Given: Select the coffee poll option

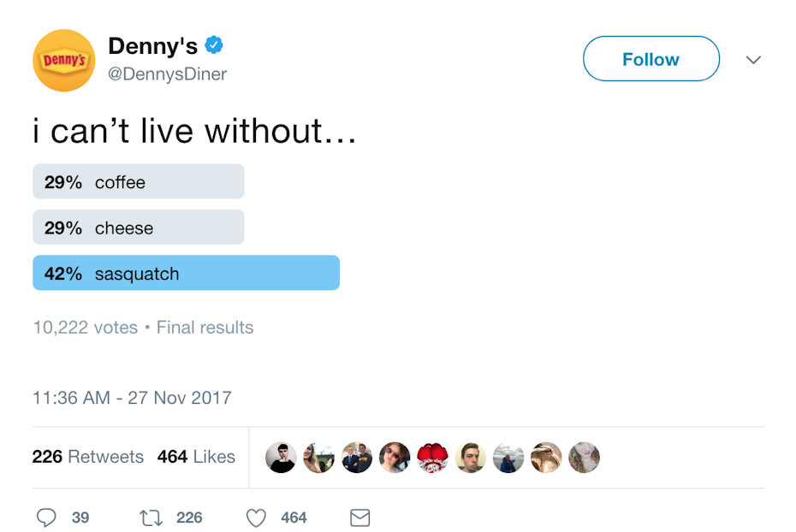Looking at the screenshot, I should click(138, 182).
